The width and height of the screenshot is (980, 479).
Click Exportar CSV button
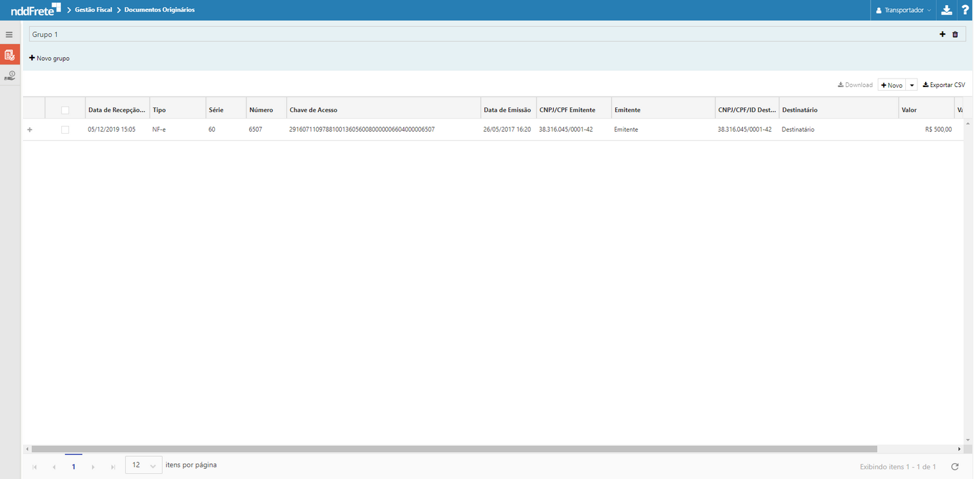point(944,85)
